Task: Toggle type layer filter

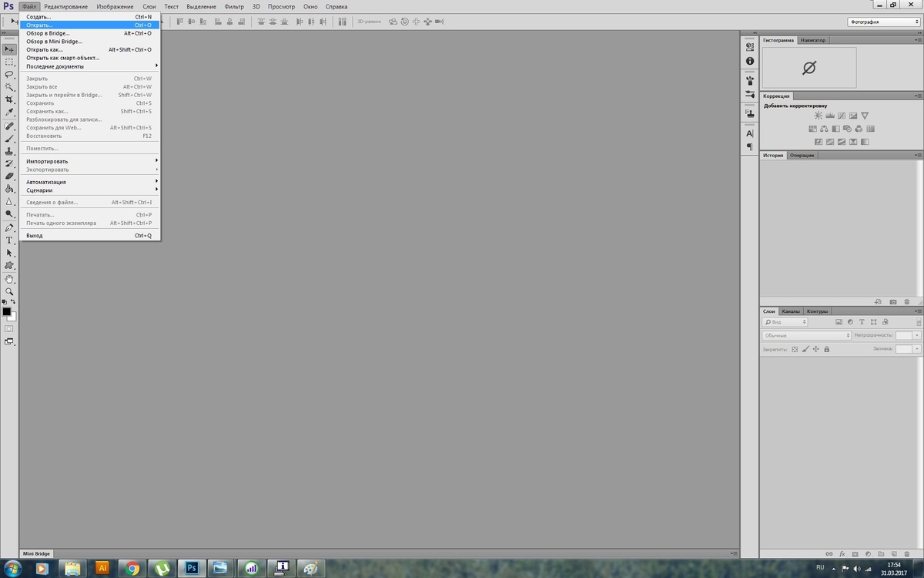Action: click(862, 322)
